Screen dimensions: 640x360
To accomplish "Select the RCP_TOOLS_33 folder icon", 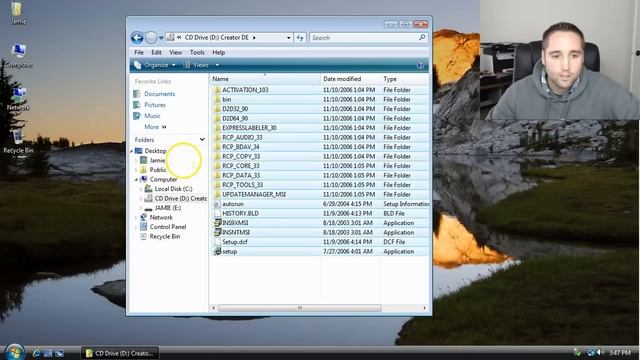I will [x=217, y=185].
